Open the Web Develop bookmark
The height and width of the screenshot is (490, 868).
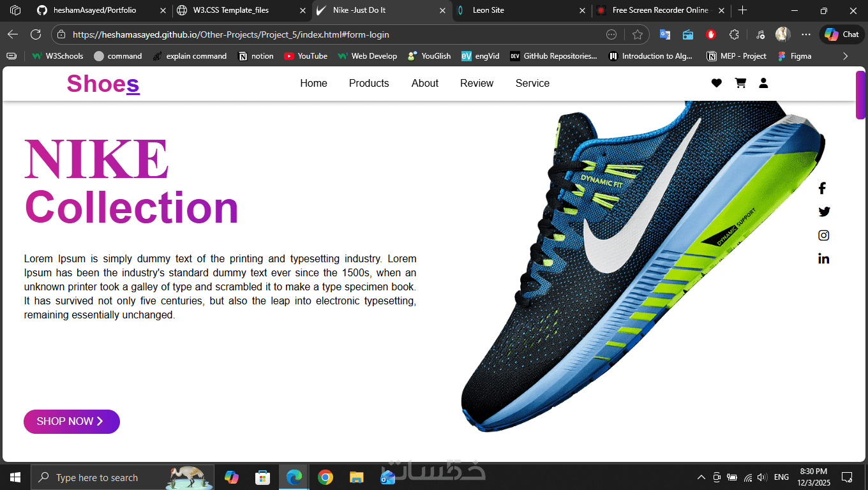coord(368,56)
